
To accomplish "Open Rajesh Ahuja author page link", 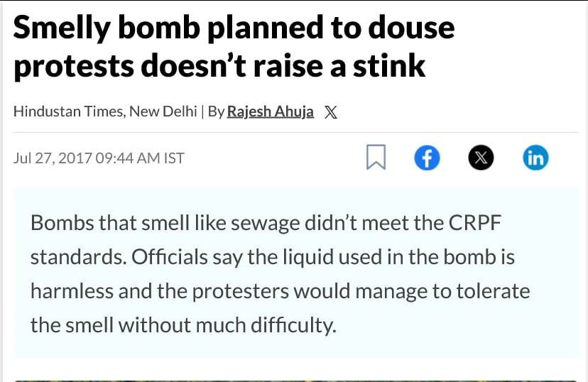I will [271, 111].
